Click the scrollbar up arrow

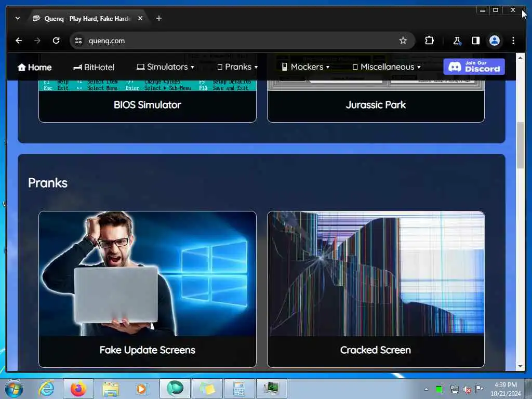click(x=521, y=58)
